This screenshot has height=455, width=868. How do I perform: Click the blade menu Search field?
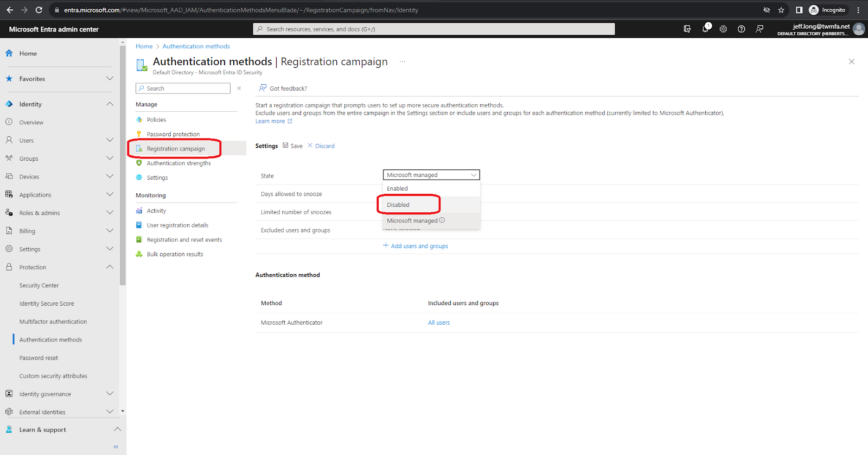click(x=183, y=89)
